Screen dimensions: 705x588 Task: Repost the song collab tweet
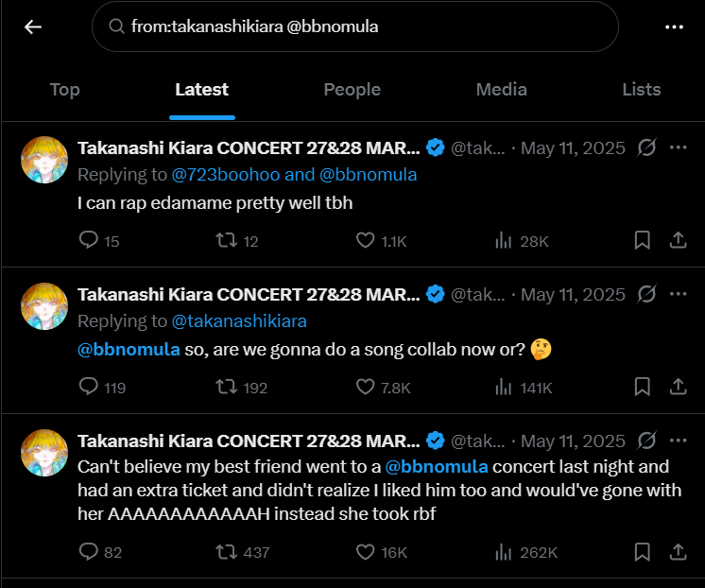click(x=225, y=387)
